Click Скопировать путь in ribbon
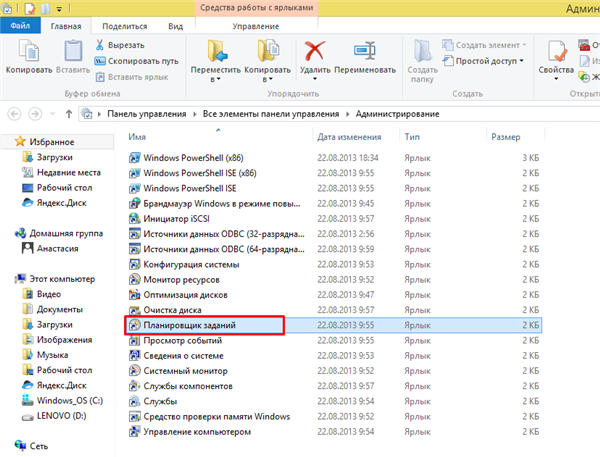 [x=137, y=61]
